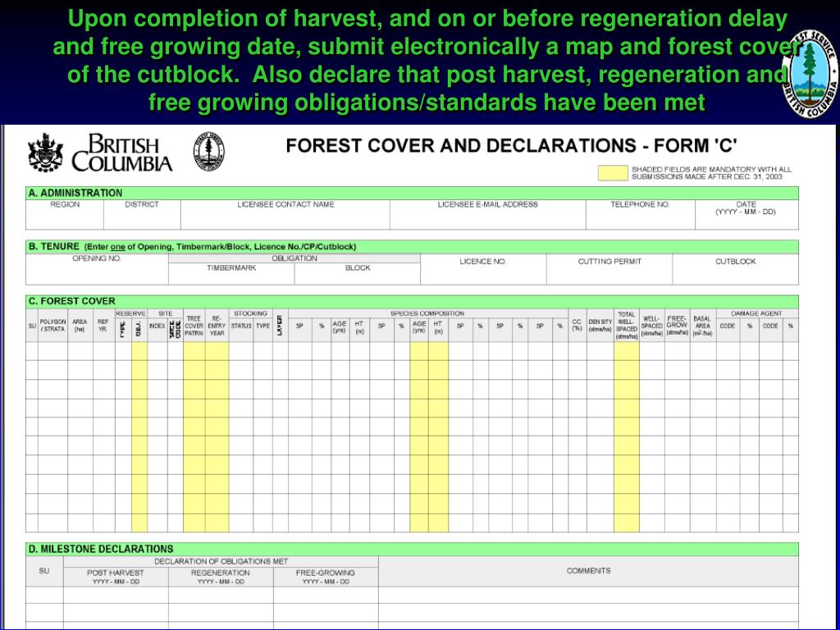
Task: Click the DATE (YYYY - MM - DD) field
Action: click(x=746, y=215)
